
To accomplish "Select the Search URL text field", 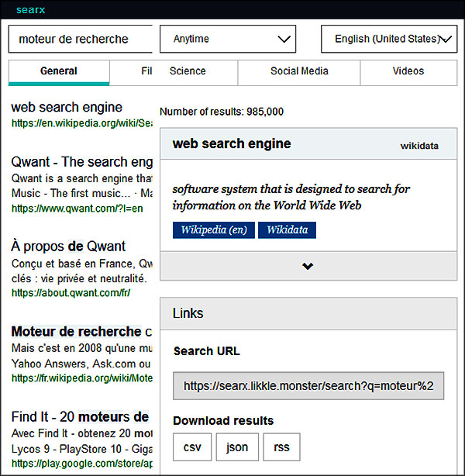I will click(x=308, y=386).
